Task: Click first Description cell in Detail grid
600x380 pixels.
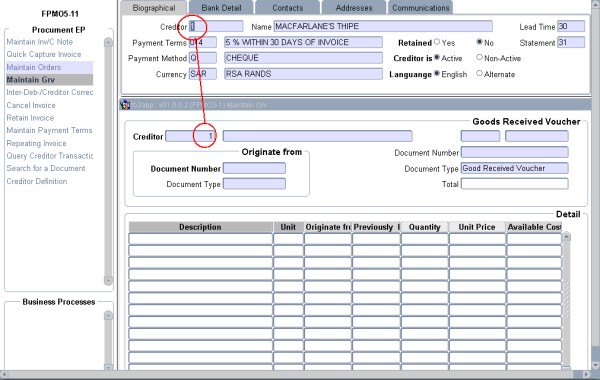Action: 201,239
